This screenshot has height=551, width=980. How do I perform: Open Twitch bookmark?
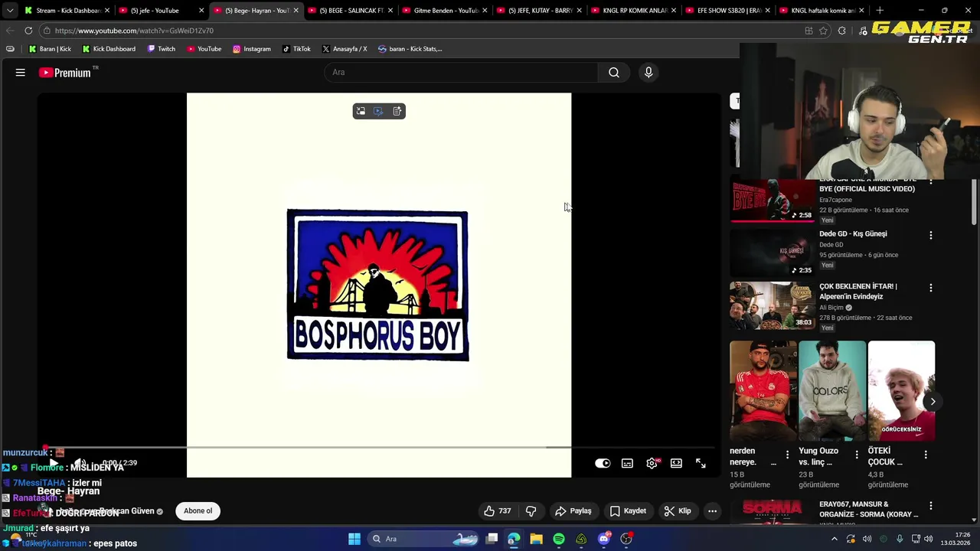[162, 49]
